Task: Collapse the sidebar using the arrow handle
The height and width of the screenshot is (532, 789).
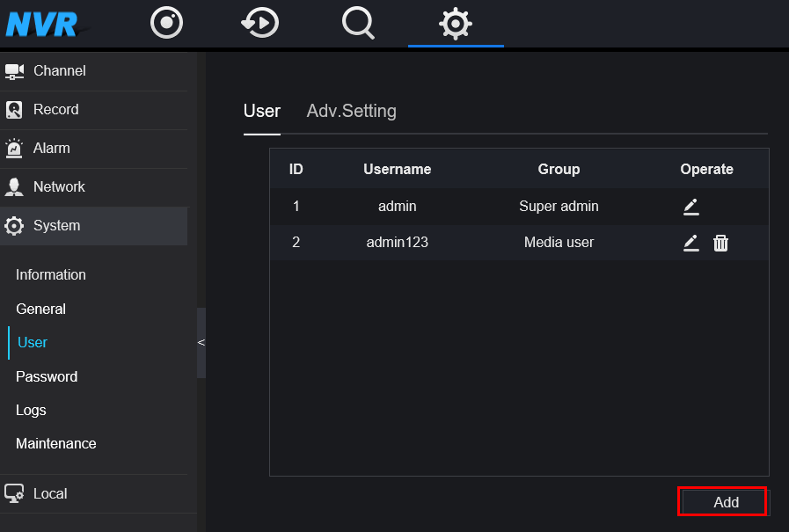Action: tap(201, 342)
